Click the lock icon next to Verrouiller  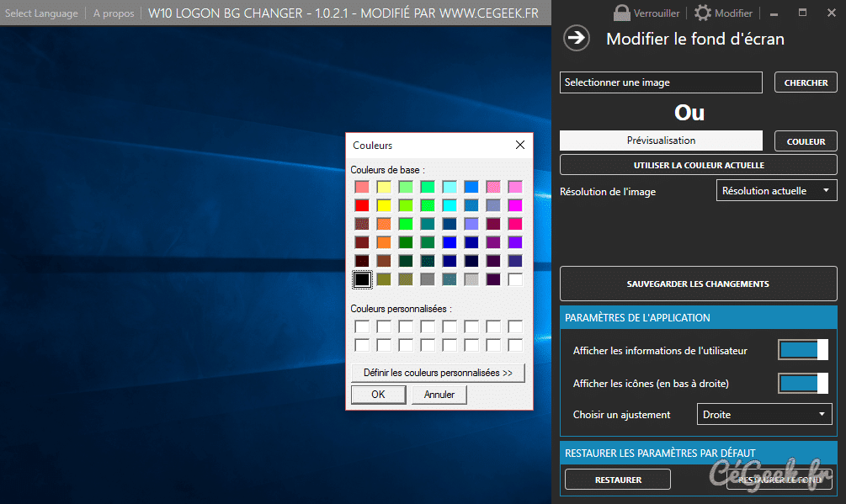[x=621, y=13]
